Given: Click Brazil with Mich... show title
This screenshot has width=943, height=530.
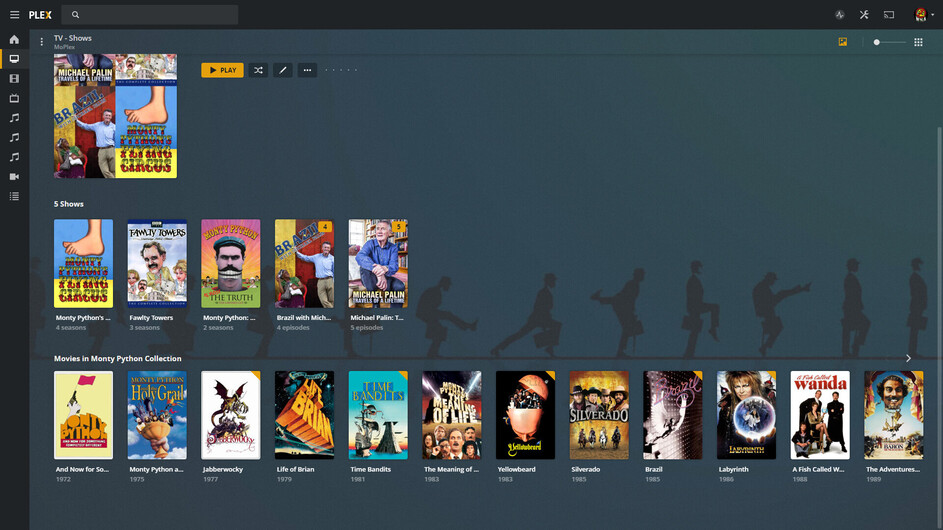Looking at the screenshot, I should click(x=304, y=318).
